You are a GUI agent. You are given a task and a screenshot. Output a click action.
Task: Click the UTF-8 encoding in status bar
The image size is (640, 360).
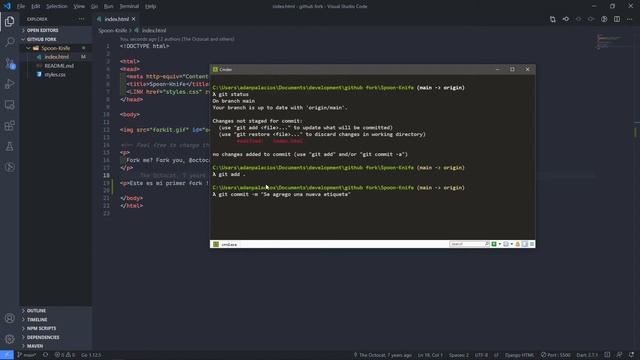click(481, 355)
